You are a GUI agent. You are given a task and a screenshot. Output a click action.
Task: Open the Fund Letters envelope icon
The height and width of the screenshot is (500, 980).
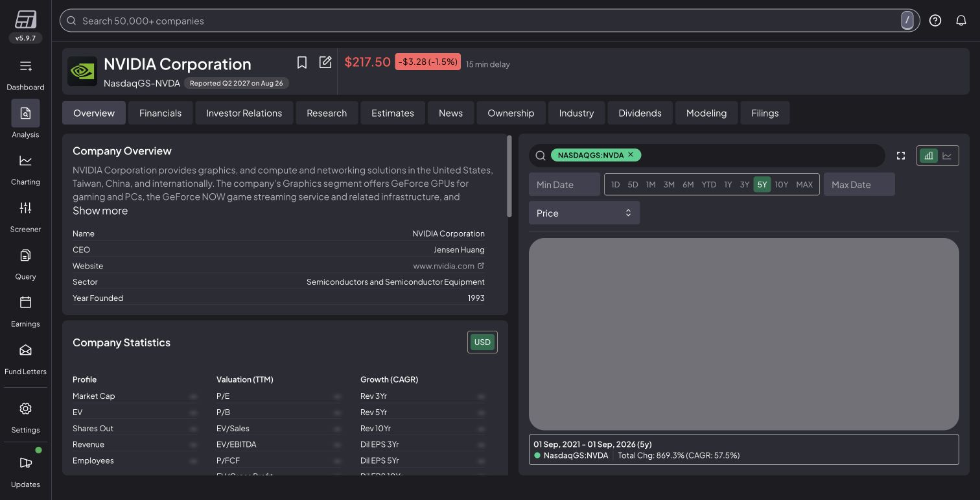pyautogui.click(x=25, y=350)
